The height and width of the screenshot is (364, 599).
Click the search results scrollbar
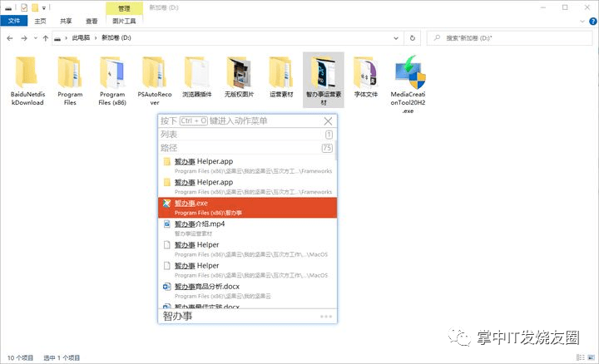pyautogui.click(x=336, y=150)
